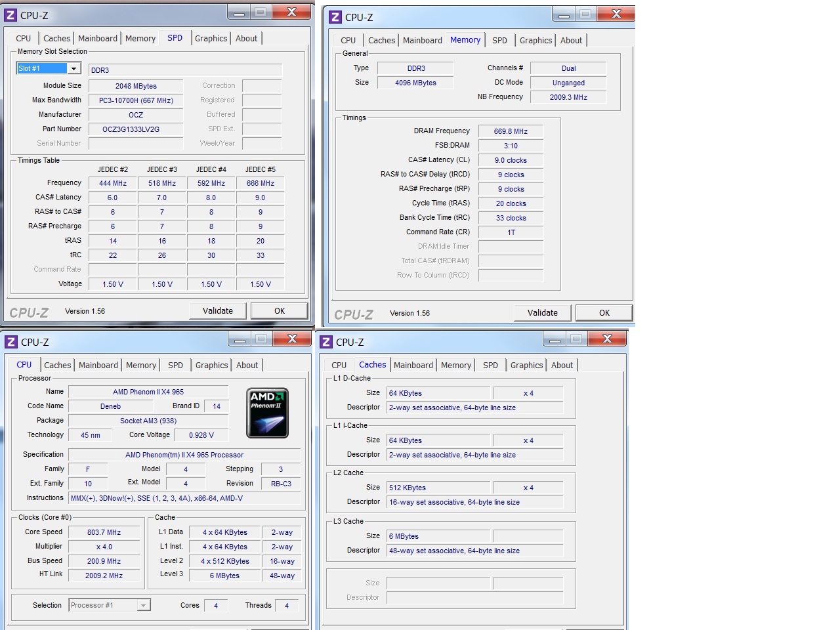Click Validate button in Memory window
840x630 pixels.
coord(543,312)
